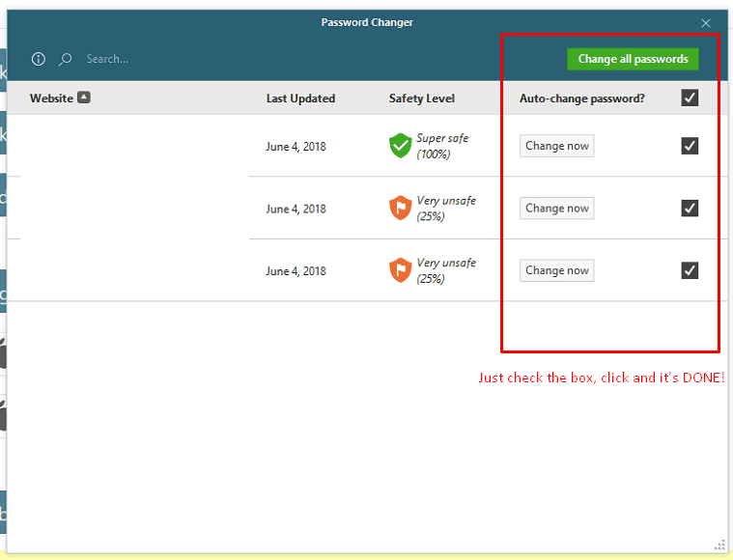
Task: Uncheck the Super safe row's auto-change checkbox
Action: [x=690, y=146]
